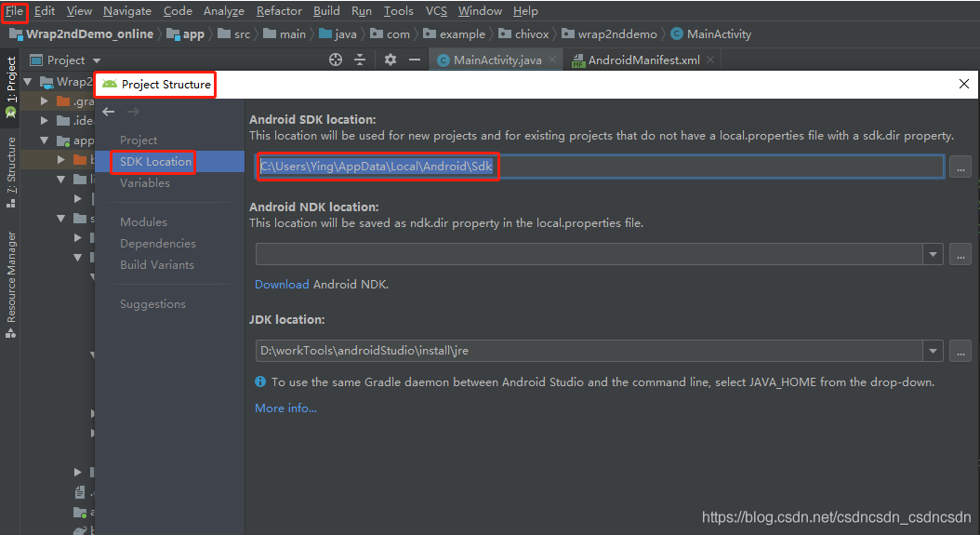Click the java breadcrumb folder
Screen dimensions: 980x535
(338, 34)
